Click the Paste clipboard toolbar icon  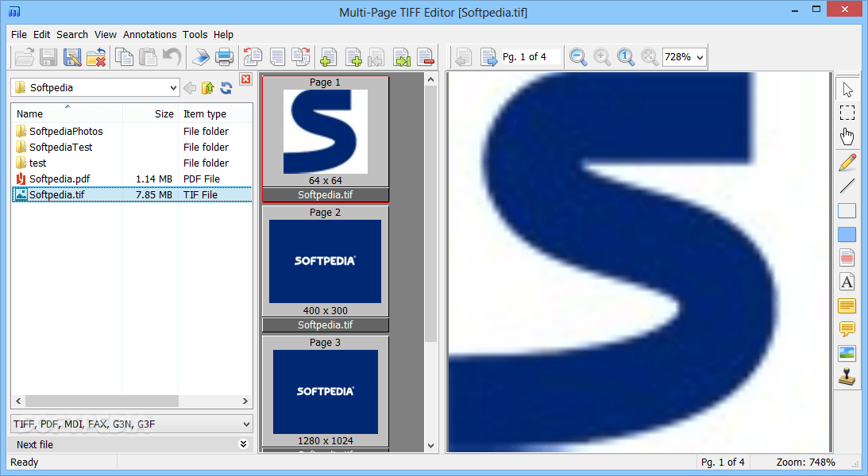click(148, 57)
